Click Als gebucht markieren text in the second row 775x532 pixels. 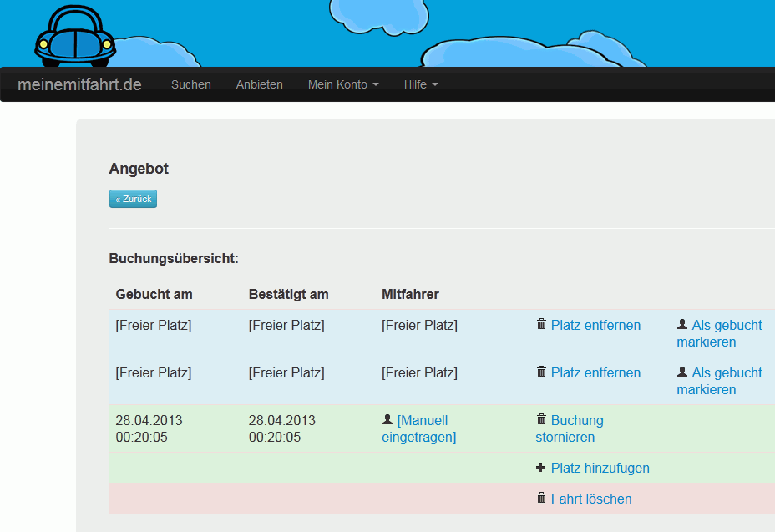point(719,381)
